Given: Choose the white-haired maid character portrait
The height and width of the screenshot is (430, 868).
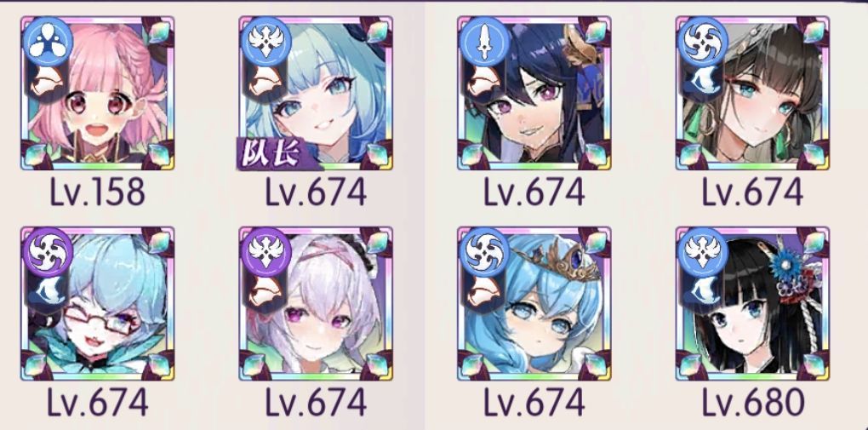Looking at the screenshot, I should 316,303.
